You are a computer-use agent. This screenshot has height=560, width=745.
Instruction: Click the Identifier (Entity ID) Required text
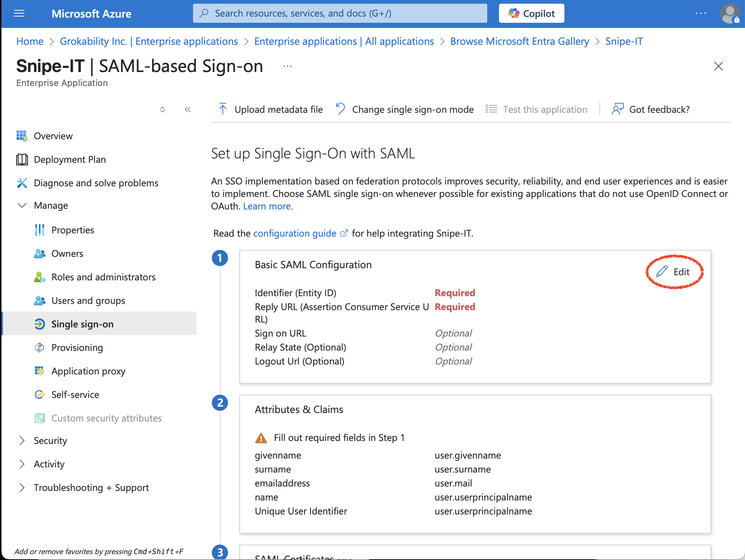(455, 293)
